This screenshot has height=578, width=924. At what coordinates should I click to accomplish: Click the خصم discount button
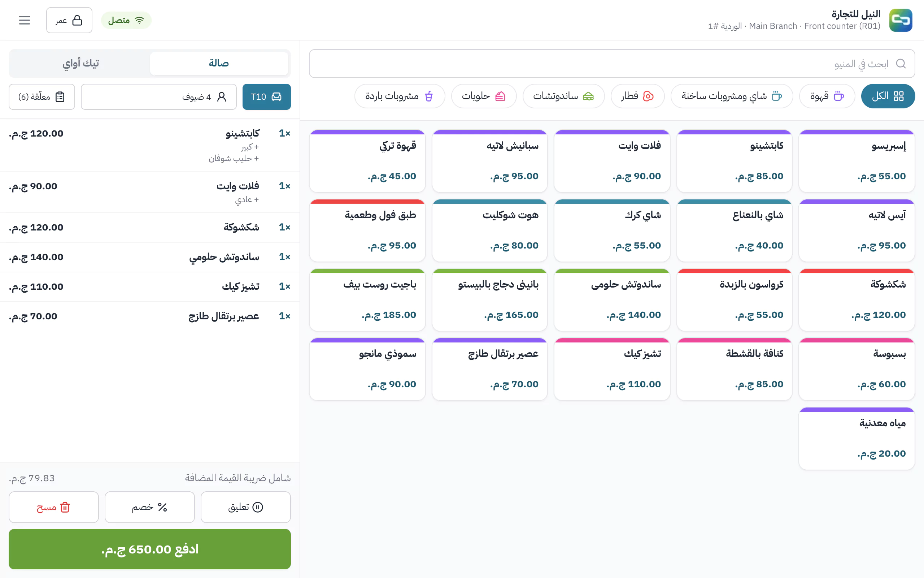pos(150,507)
